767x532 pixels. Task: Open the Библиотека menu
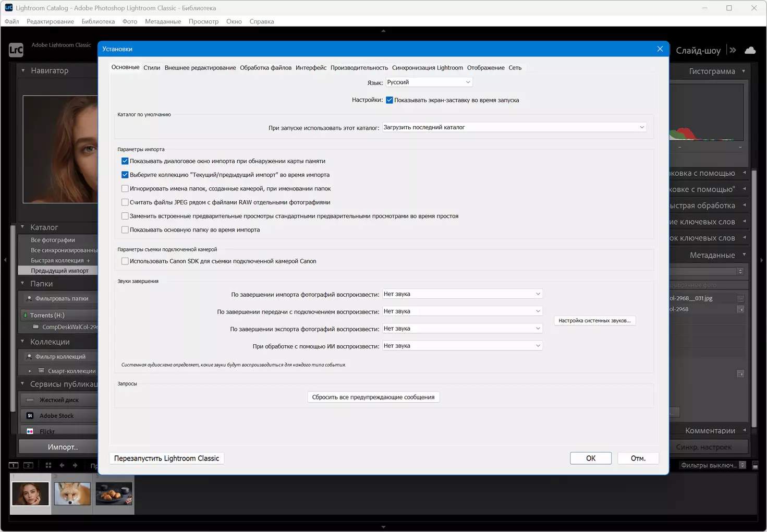[x=98, y=21]
